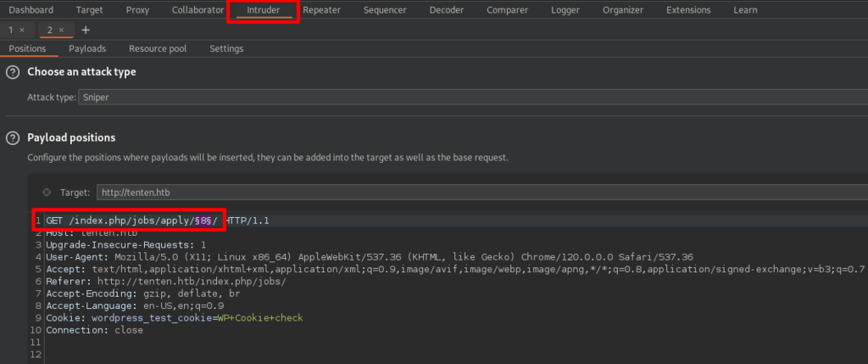868x364 pixels.
Task: Switch to the Payloads sub-tab
Action: coord(87,49)
